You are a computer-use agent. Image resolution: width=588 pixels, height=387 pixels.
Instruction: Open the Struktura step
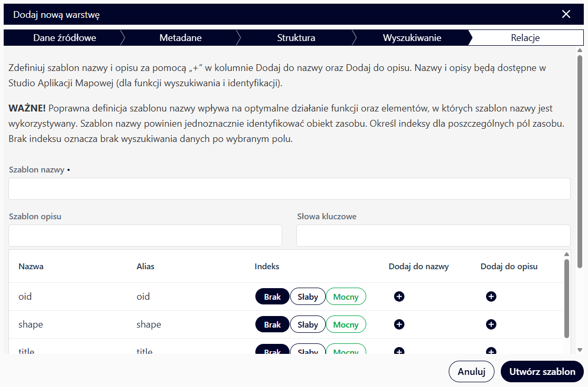coord(296,38)
